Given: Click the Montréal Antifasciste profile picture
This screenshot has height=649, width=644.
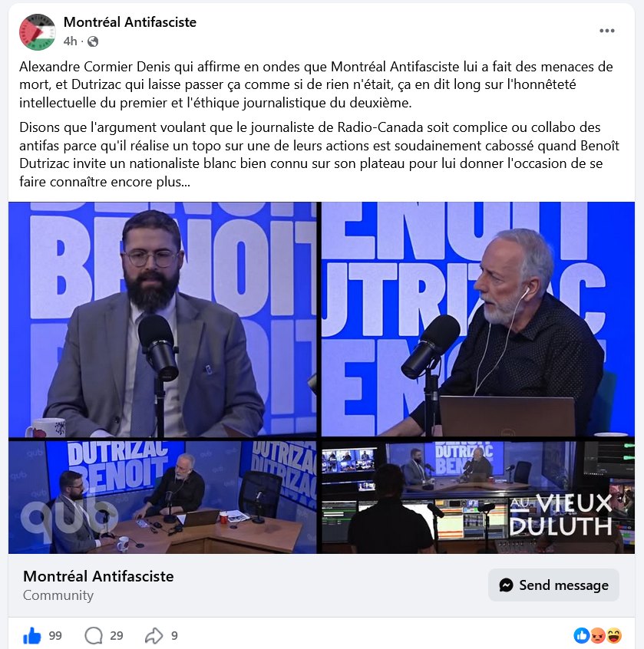Looking at the screenshot, I should point(38,31).
